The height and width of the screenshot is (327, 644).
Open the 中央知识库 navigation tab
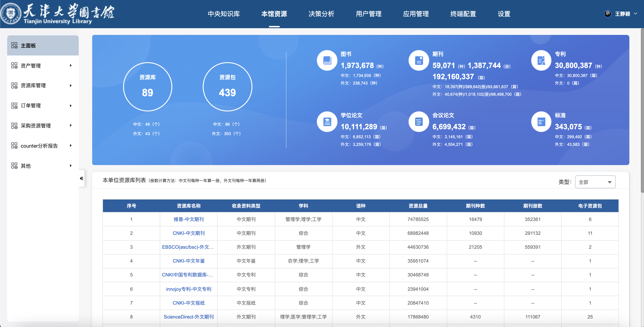pos(224,14)
